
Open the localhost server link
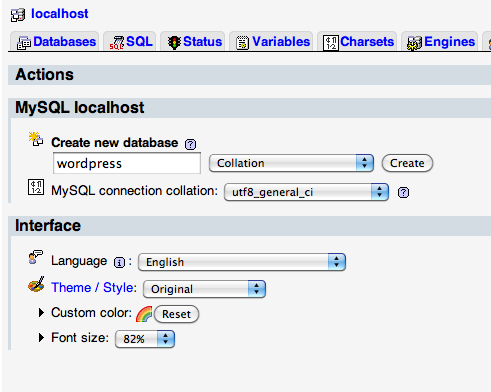[x=60, y=14]
